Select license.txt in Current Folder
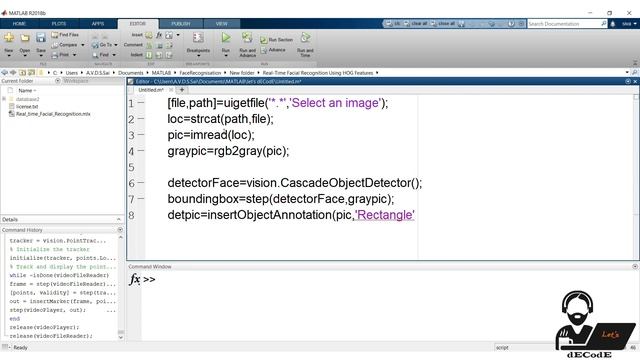The height and width of the screenshot is (360, 640). coord(27,107)
